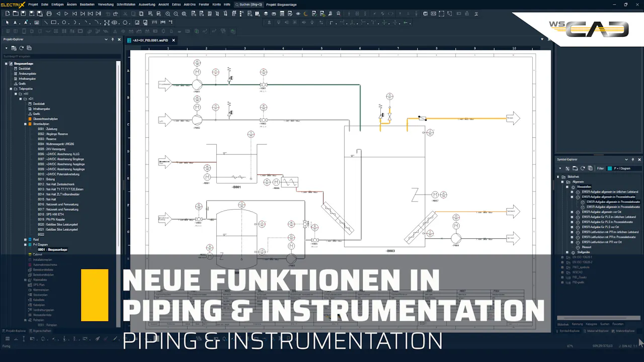The image size is (644, 362).
Task: Click the Redo arrow toolbar icon
Action: (116, 14)
